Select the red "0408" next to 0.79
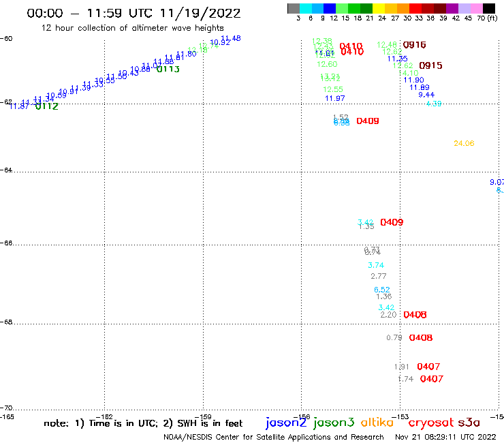 (x=421, y=338)
